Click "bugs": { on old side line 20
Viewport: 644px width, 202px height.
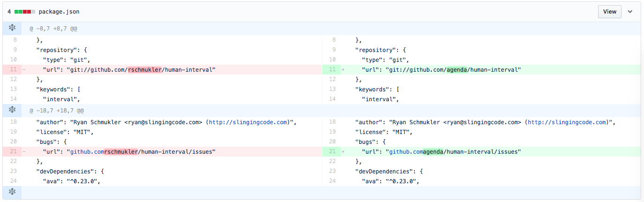point(51,142)
